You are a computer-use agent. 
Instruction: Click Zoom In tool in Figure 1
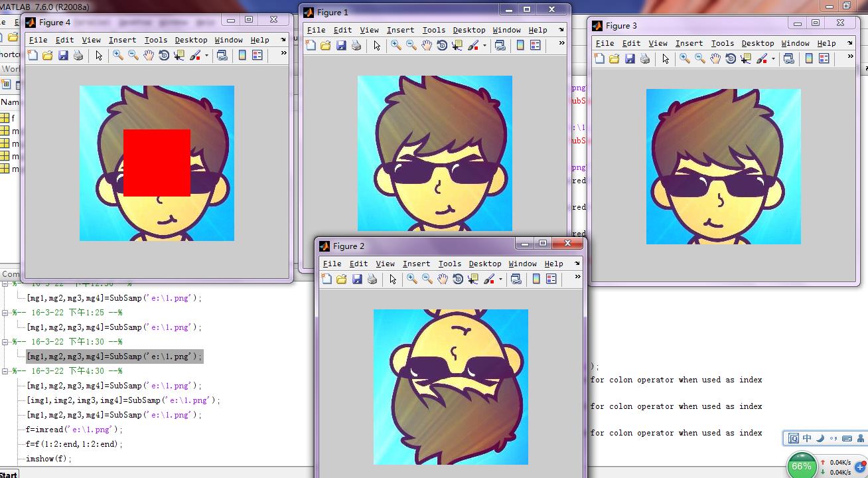coord(396,45)
